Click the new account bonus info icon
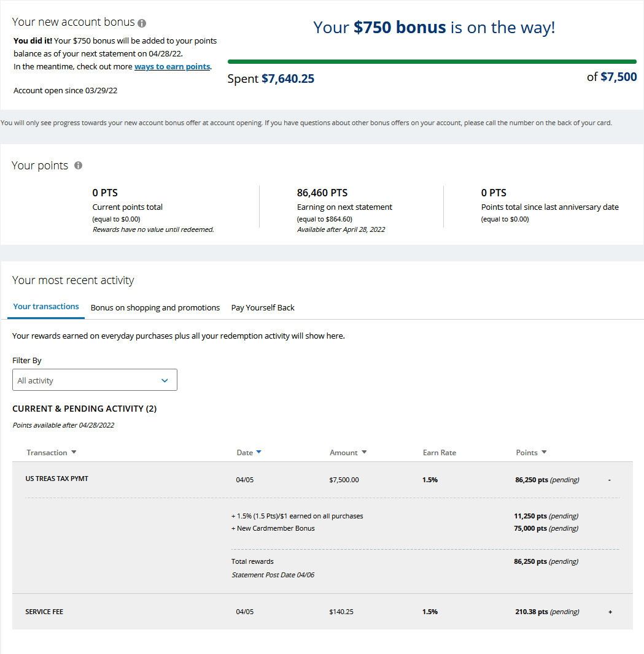 coord(142,23)
